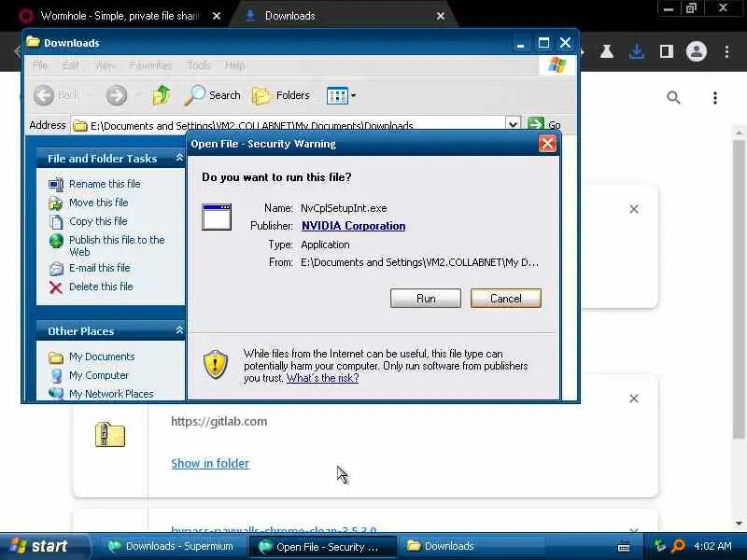Click the Up folder toolbar icon
The width and height of the screenshot is (747, 560).
pyautogui.click(x=161, y=95)
